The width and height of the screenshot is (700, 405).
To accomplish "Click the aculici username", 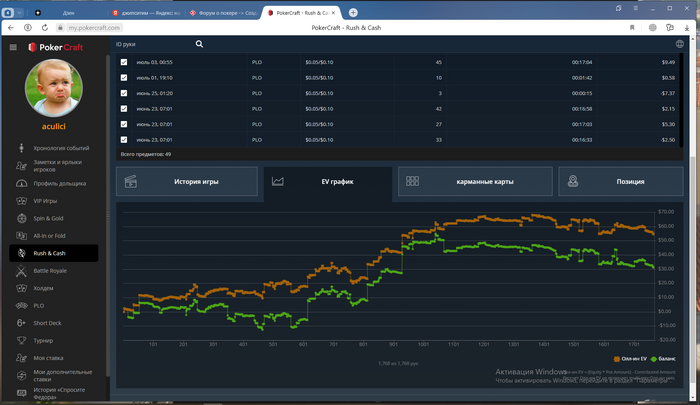I will (x=54, y=126).
